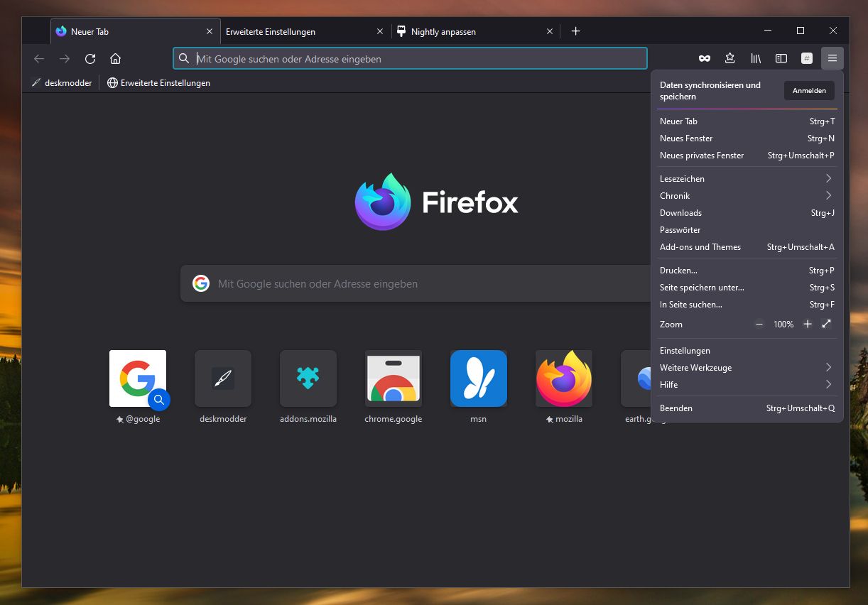
Task: Open a new tab with plus button
Action: 576,31
